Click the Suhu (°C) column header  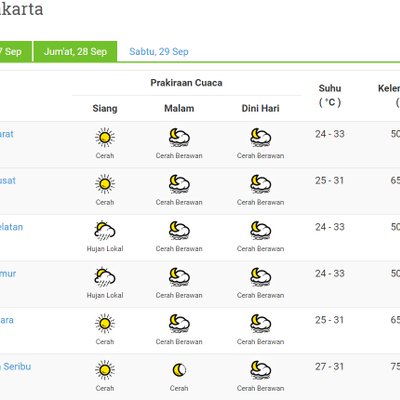click(x=330, y=95)
